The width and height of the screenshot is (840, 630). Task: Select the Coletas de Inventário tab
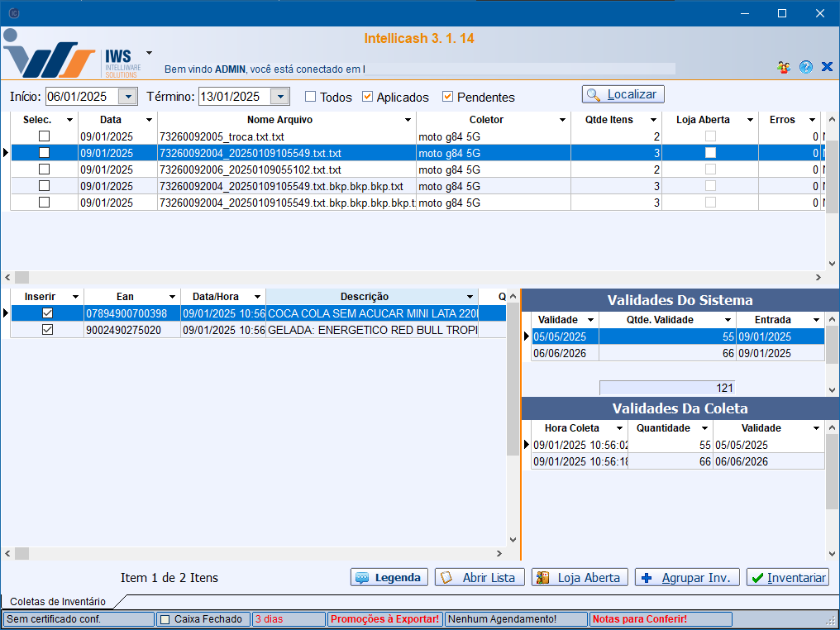(x=58, y=602)
